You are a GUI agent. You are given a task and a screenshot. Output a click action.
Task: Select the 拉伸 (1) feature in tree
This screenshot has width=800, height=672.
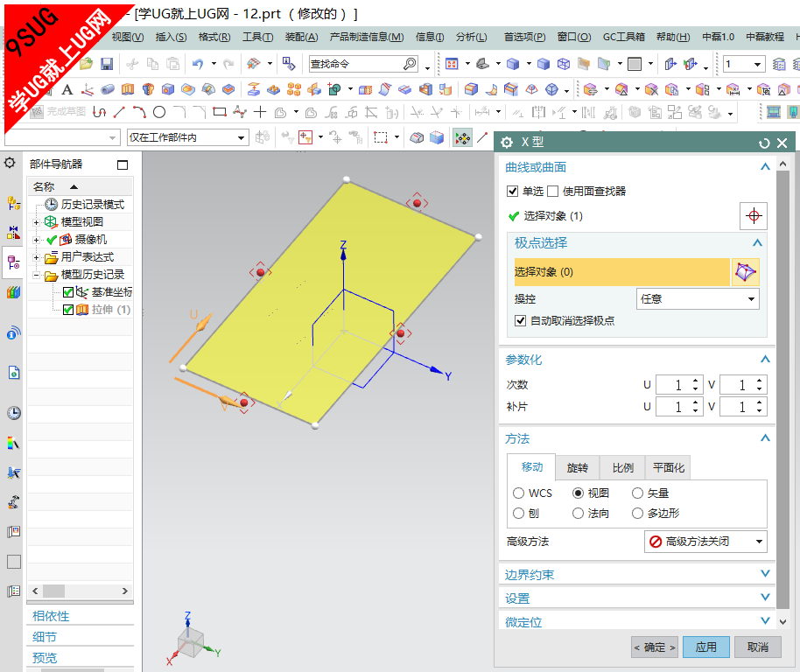tap(110, 310)
